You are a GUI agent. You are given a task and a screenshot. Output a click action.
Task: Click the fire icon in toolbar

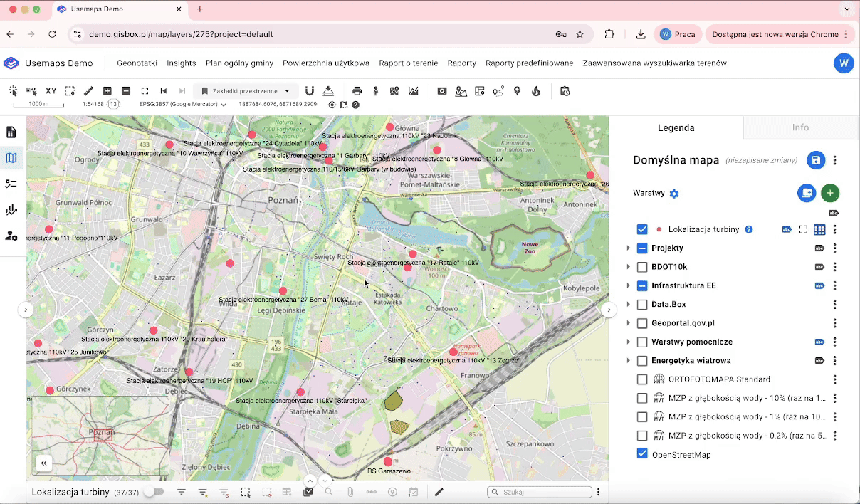[x=536, y=91]
